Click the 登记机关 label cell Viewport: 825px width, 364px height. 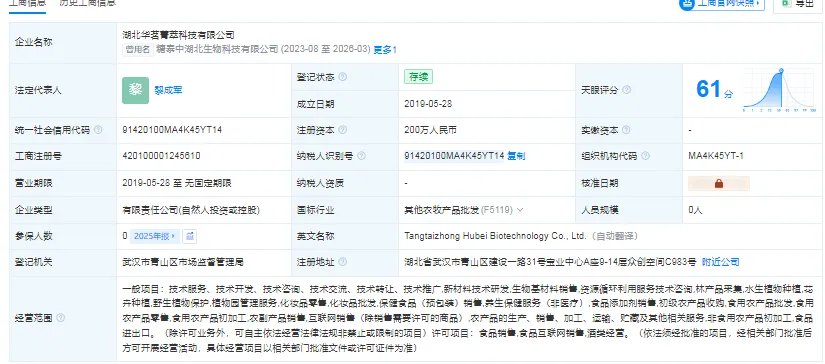(x=63, y=262)
